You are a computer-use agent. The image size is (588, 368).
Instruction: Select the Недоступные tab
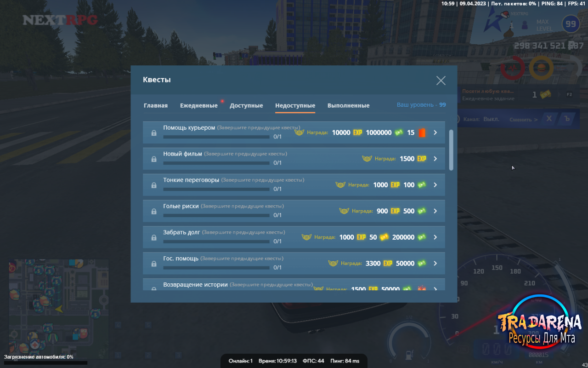[295, 105]
